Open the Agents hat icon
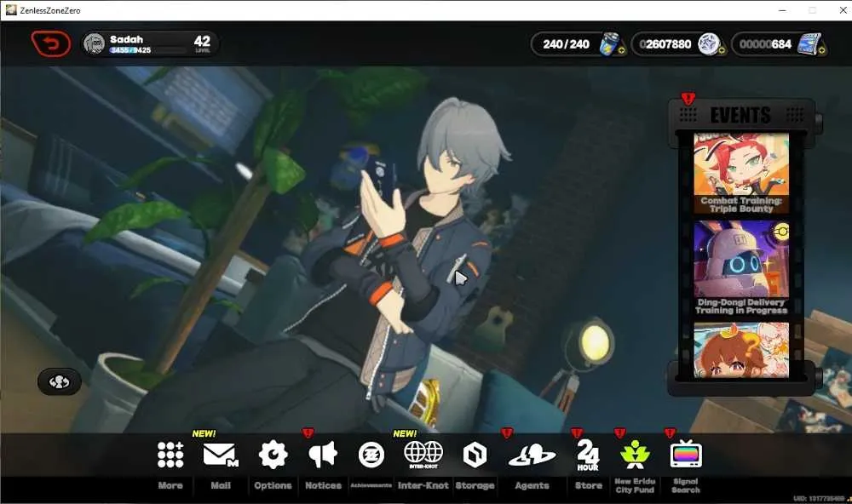 click(532, 455)
